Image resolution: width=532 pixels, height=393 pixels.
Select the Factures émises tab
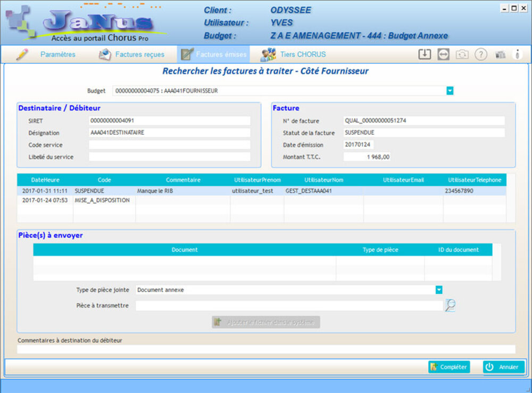213,54
